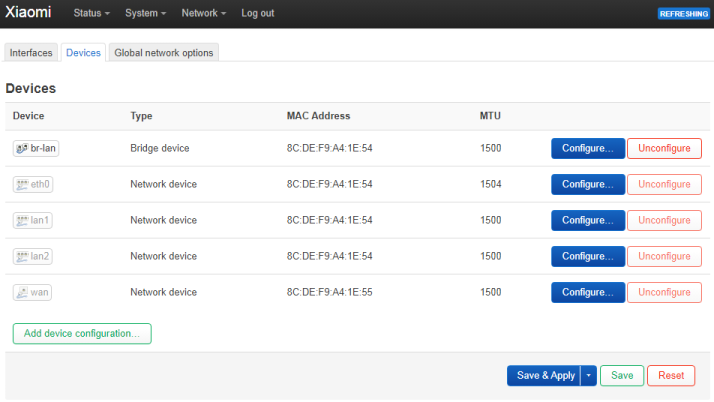Click the lan2 device icon

pos(22,256)
